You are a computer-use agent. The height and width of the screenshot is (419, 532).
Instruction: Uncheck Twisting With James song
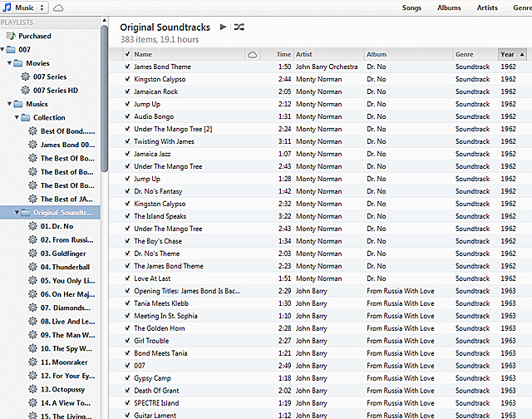(x=127, y=141)
